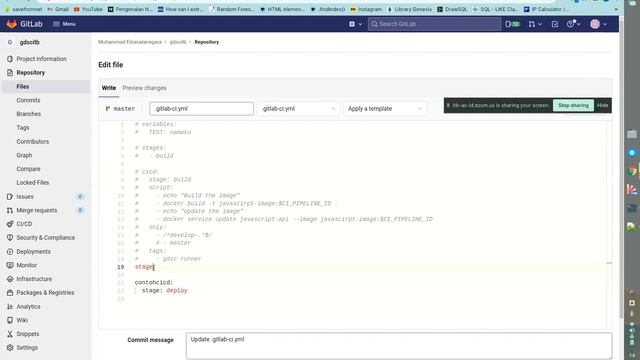Expand the Help question mark dropdown
Screen dimensions: 640x360
[x=573, y=24]
